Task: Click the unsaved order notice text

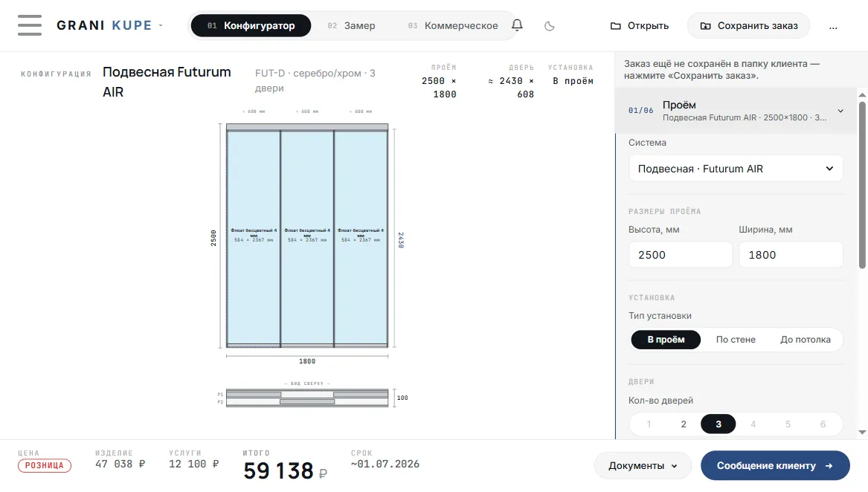Action: click(722, 70)
